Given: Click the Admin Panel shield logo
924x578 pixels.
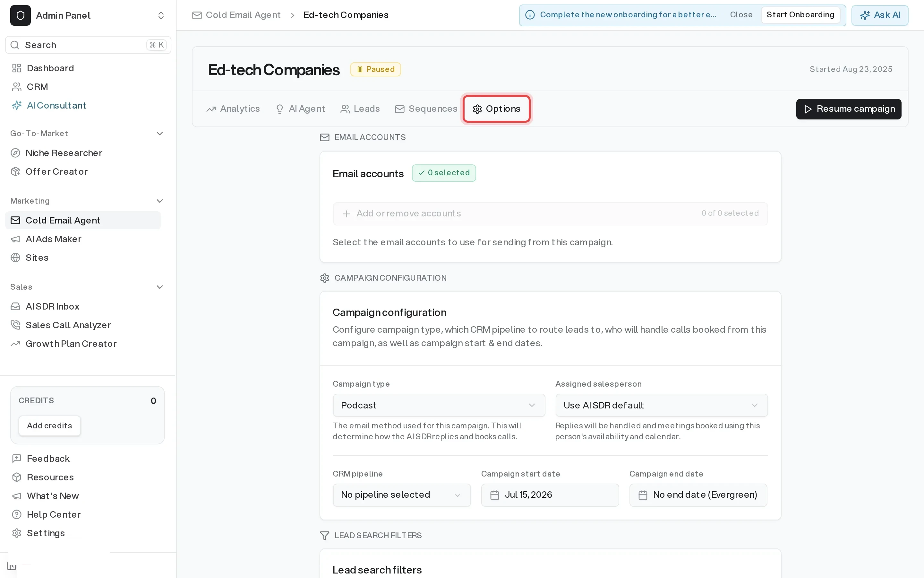Looking at the screenshot, I should coord(20,15).
